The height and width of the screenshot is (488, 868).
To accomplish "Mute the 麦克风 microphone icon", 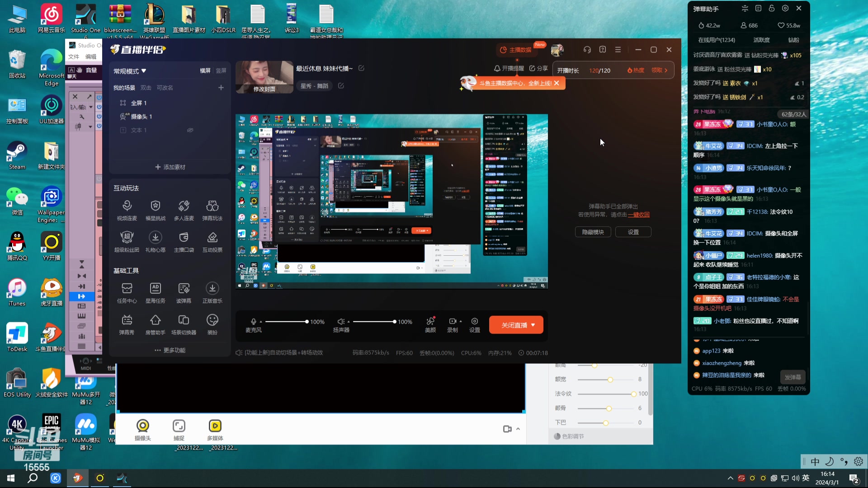I will click(x=253, y=321).
